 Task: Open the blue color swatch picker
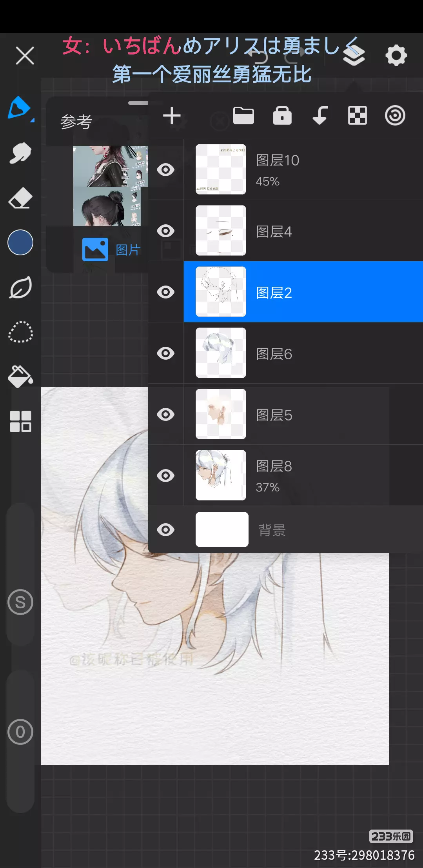pyautogui.click(x=20, y=242)
